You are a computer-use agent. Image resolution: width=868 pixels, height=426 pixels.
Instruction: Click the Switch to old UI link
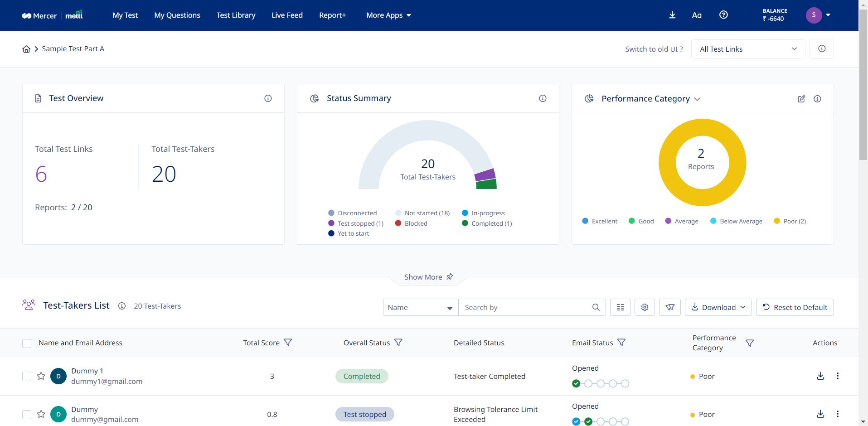[654, 49]
